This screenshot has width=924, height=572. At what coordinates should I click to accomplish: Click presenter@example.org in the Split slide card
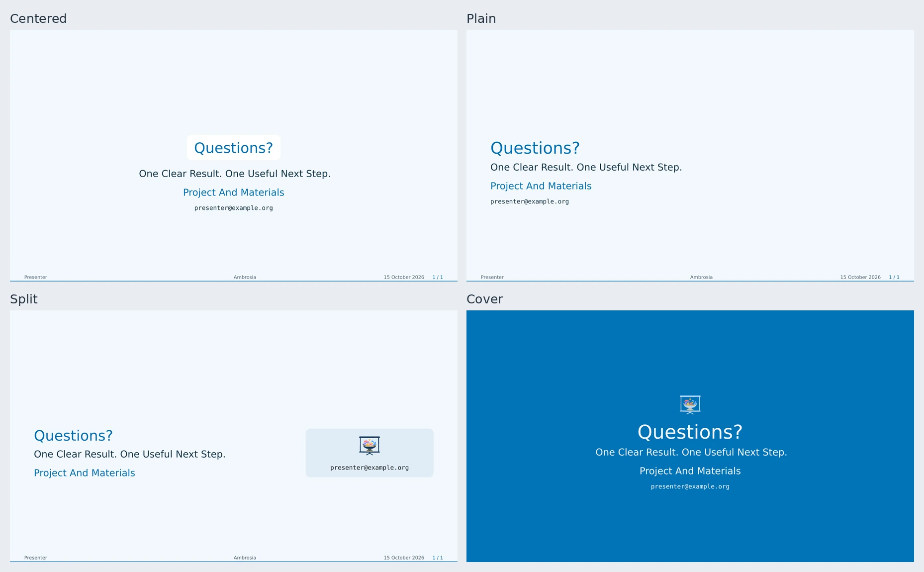point(370,468)
